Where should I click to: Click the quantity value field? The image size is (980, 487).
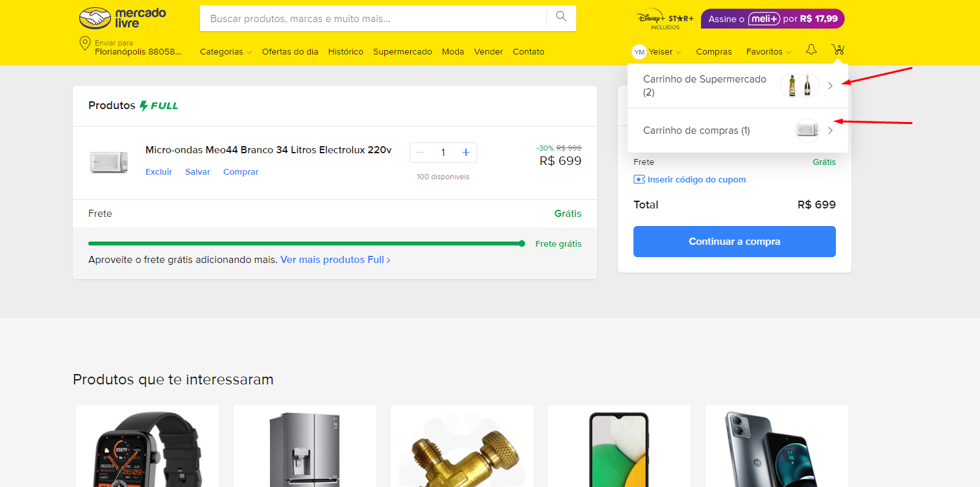click(443, 153)
